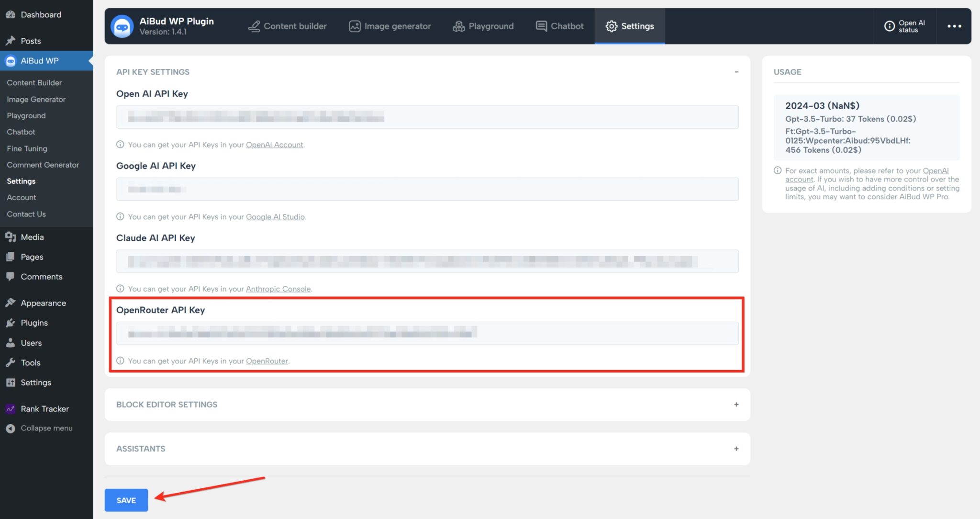
Task: Open the Chatbot section
Action: click(x=559, y=26)
